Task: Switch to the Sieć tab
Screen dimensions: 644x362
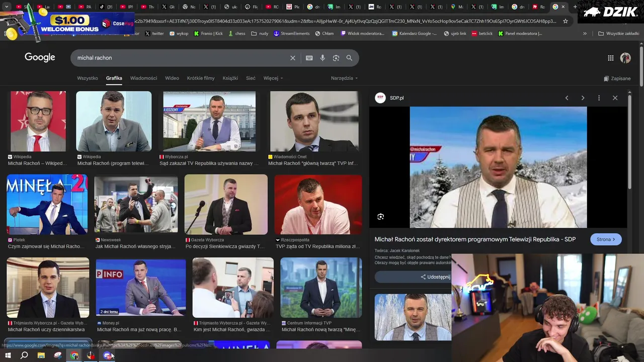Action: click(x=251, y=78)
